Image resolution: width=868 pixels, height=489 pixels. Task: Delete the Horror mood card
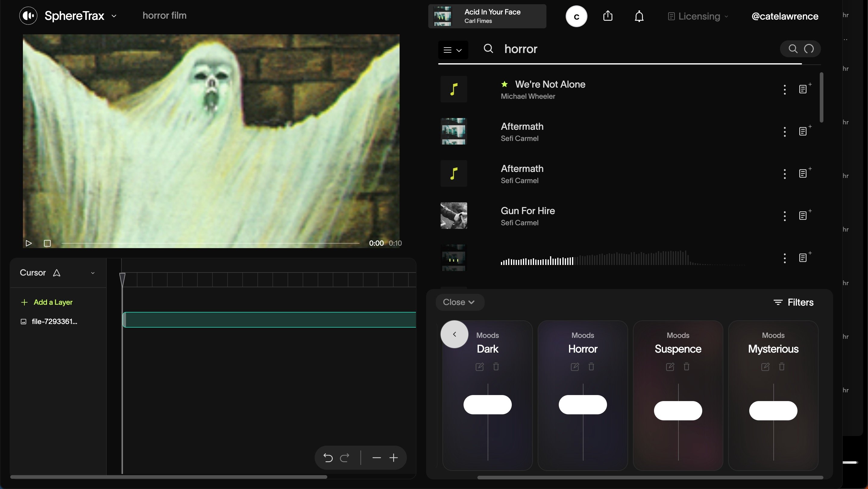591,366
